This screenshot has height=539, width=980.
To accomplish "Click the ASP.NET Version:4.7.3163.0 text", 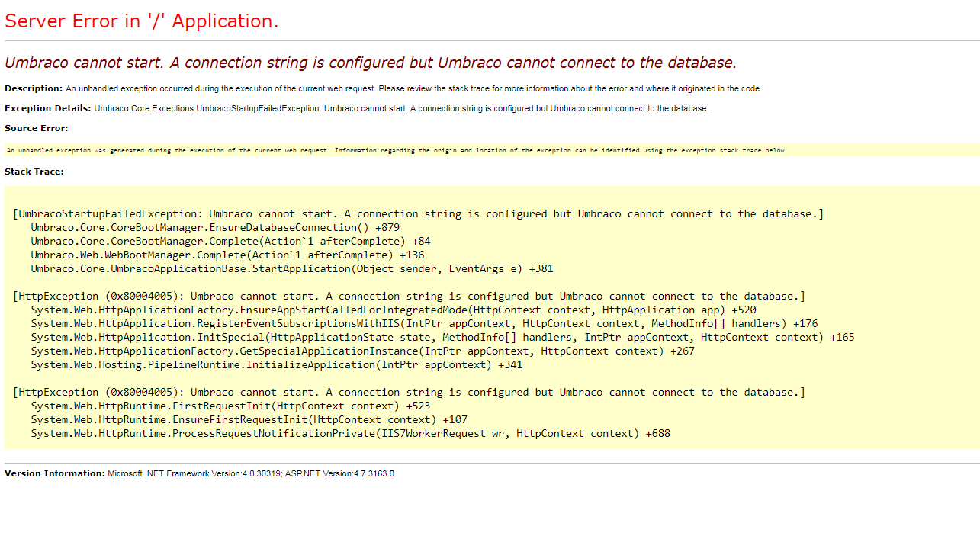I will point(339,473).
